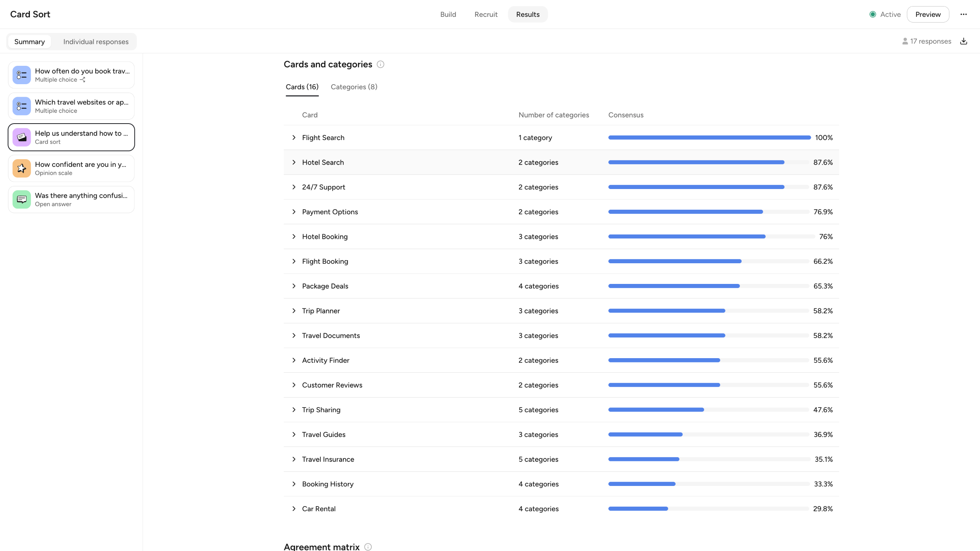Screen dimensions: 980x551
Task: Expand the Car Rental card row
Action: 294,509
